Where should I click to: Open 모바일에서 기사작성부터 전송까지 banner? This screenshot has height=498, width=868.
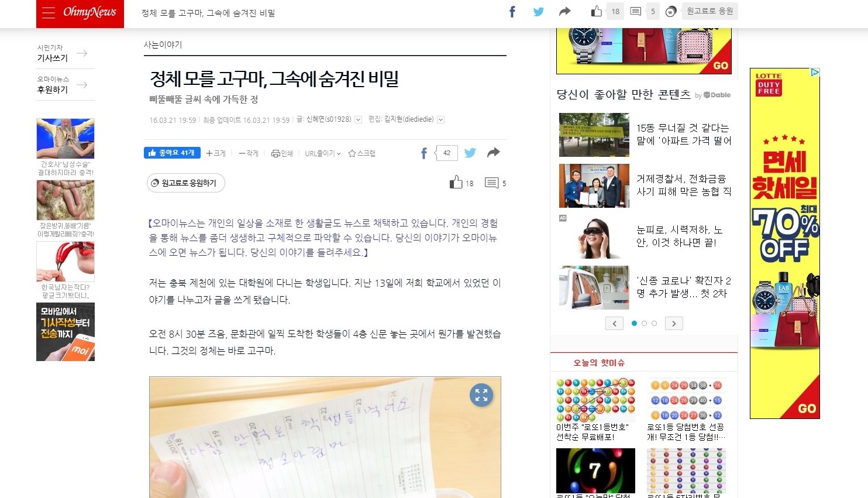[66, 332]
